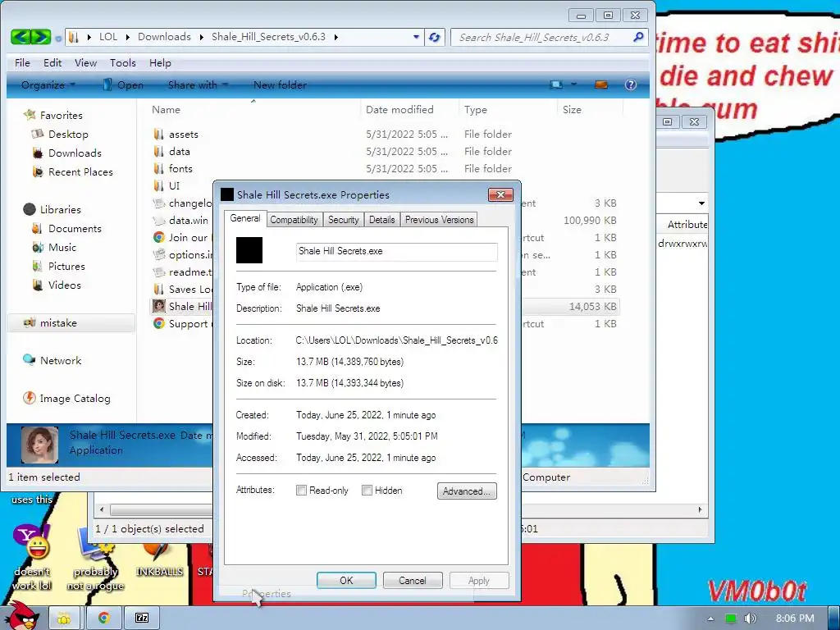Click OK in Properties dialog

[x=346, y=580]
